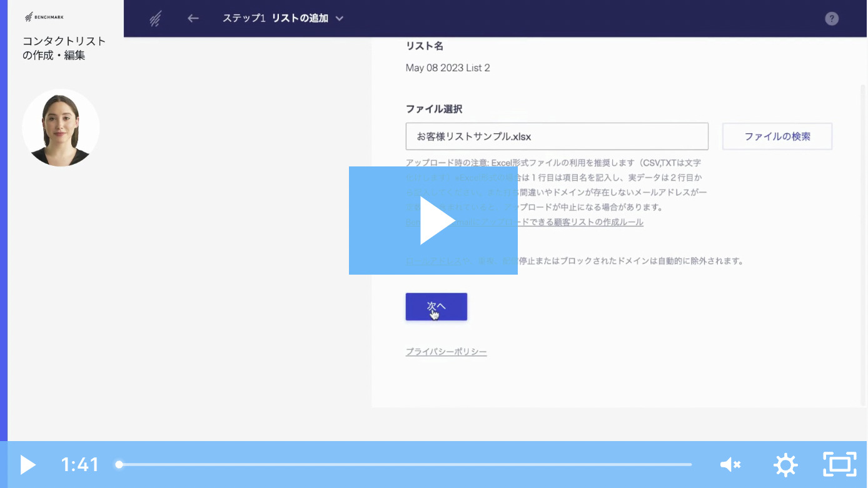
Task: Enter fullscreen mode for the video
Action: (x=839, y=465)
